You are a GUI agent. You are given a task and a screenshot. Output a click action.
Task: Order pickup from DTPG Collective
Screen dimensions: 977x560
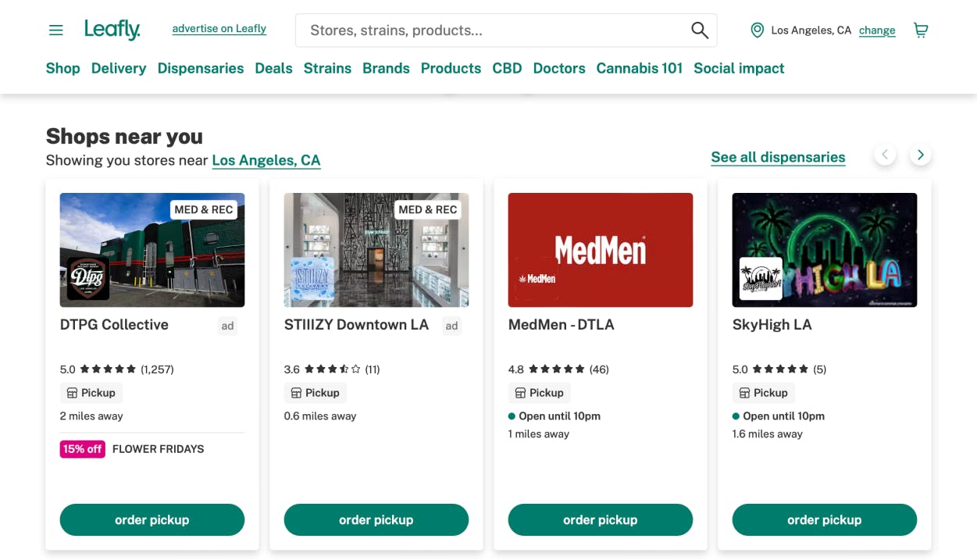(152, 520)
